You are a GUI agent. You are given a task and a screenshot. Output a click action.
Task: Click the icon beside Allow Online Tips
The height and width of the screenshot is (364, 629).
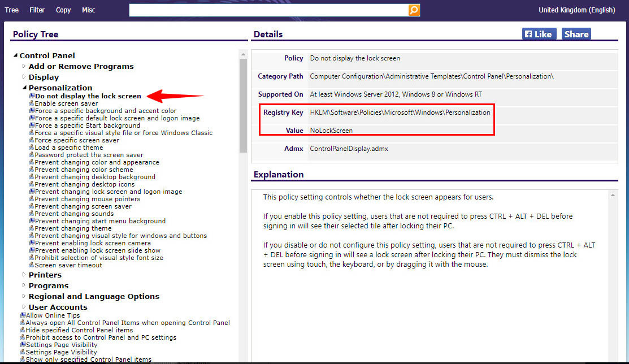(x=23, y=315)
